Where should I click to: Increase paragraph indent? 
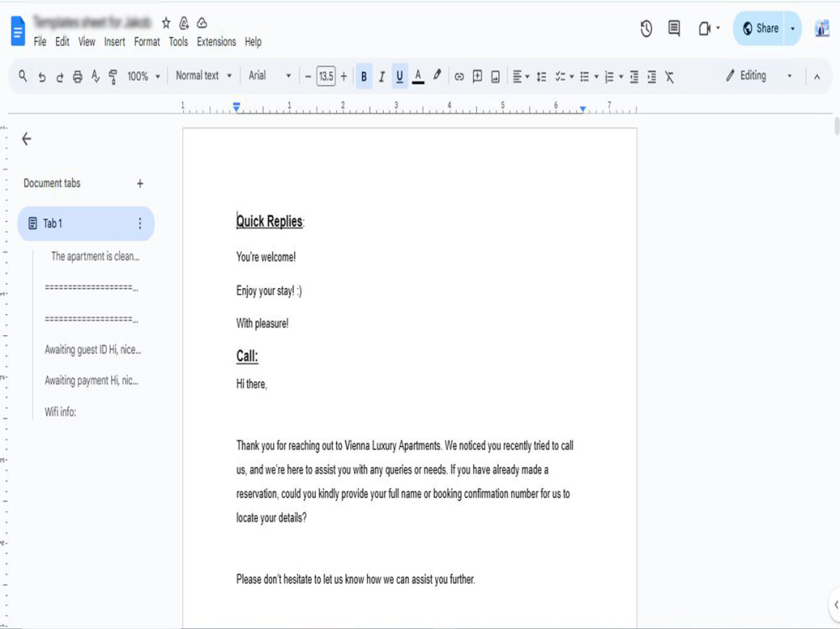tap(652, 76)
